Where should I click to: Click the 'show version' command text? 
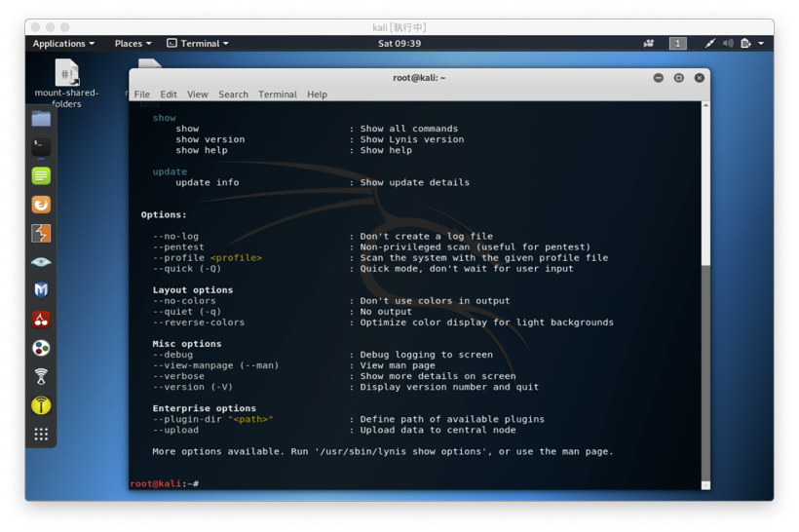point(209,139)
